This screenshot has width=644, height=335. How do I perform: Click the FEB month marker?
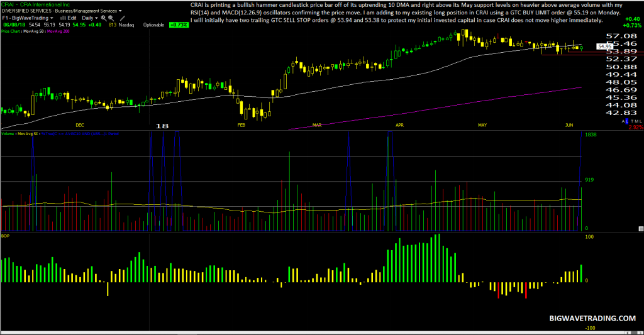point(241,125)
